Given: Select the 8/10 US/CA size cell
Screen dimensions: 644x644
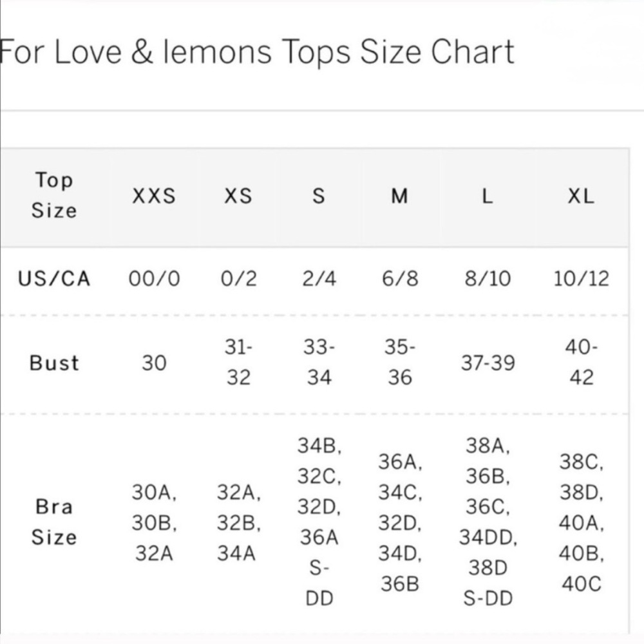Looking at the screenshot, I should click(x=488, y=279).
